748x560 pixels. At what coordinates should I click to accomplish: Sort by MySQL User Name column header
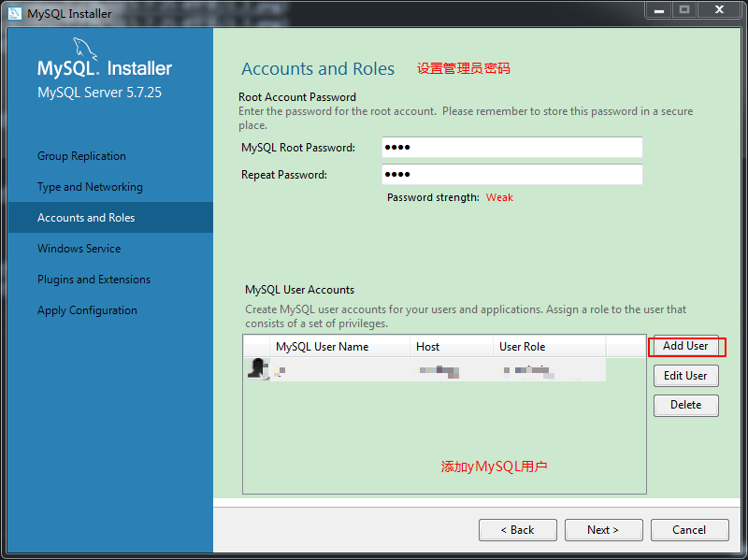(x=322, y=347)
